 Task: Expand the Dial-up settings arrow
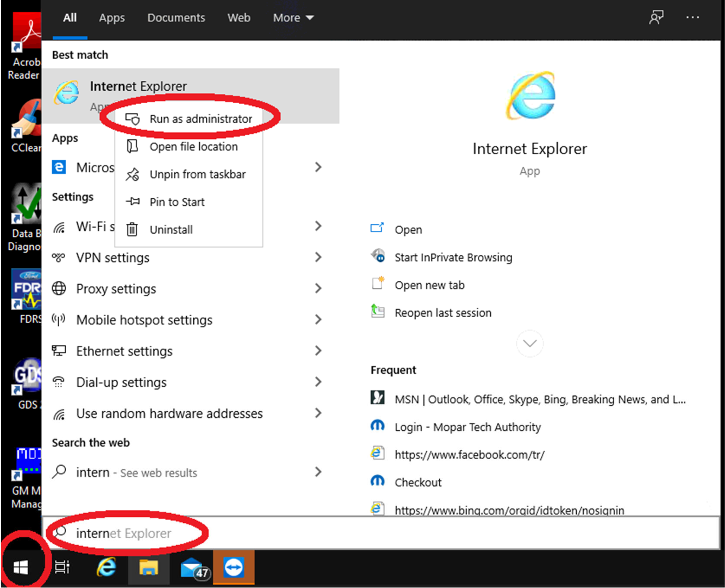[x=318, y=381]
